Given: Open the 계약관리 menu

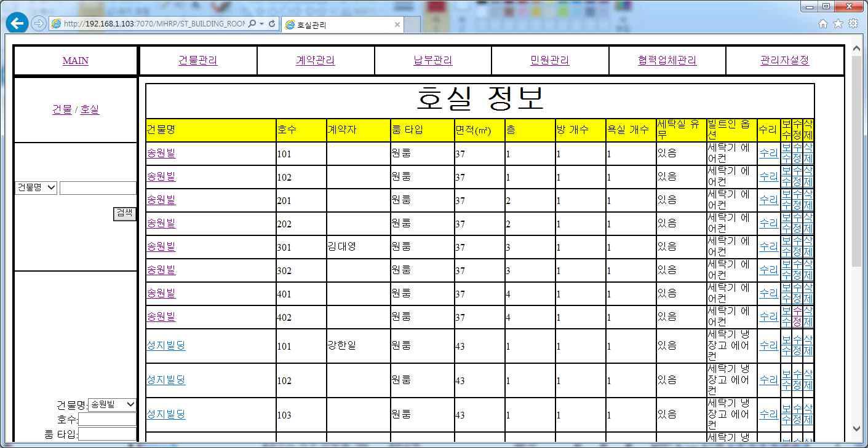Looking at the screenshot, I should coord(316,61).
